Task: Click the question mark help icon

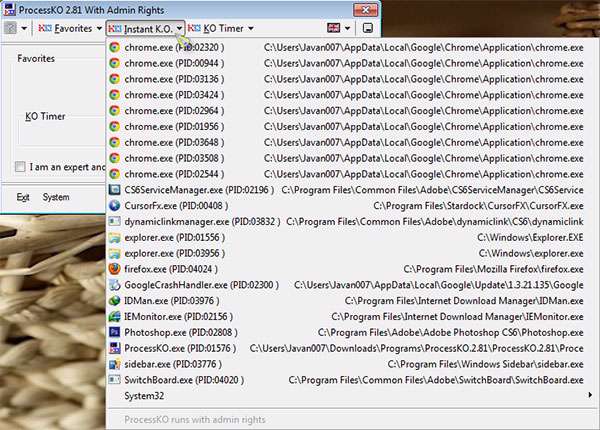Action: click(11, 28)
